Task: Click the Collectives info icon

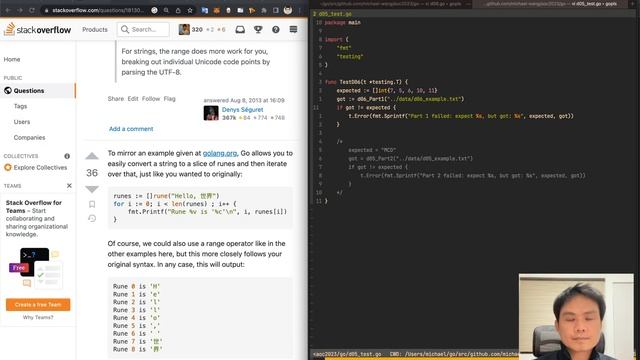Action: (67, 156)
